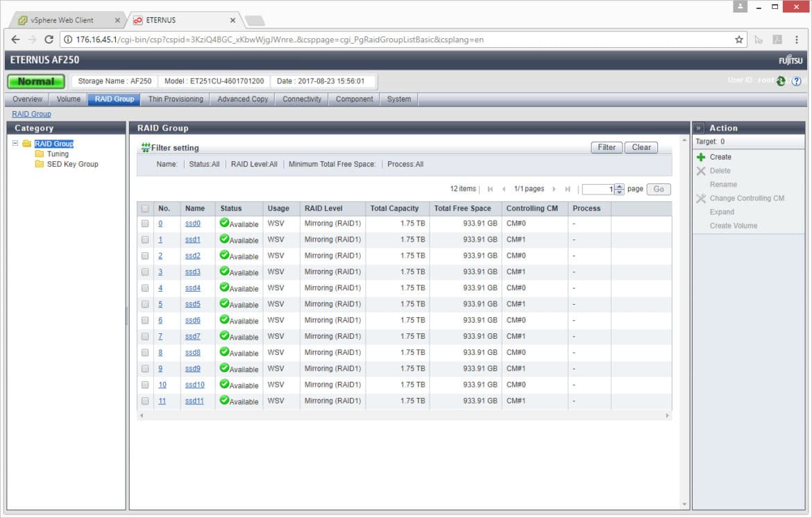The image size is (812, 518).
Task: Go to first page of results
Action: (490, 189)
